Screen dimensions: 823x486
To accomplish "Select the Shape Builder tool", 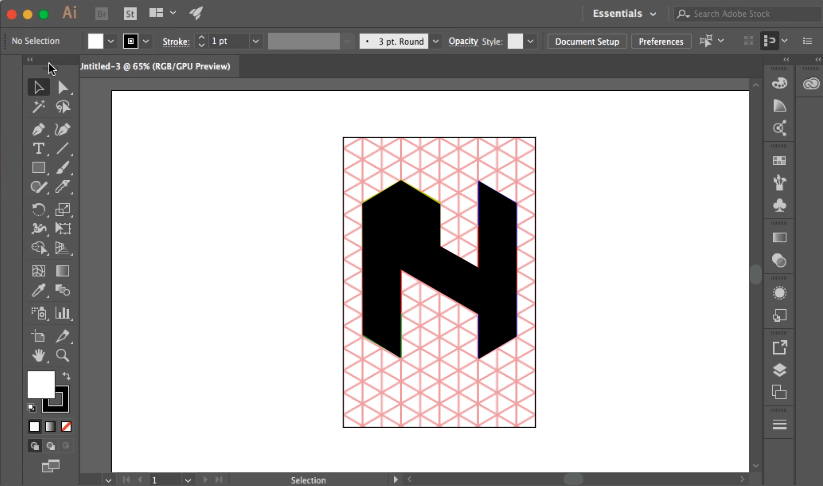I will coord(38,248).
